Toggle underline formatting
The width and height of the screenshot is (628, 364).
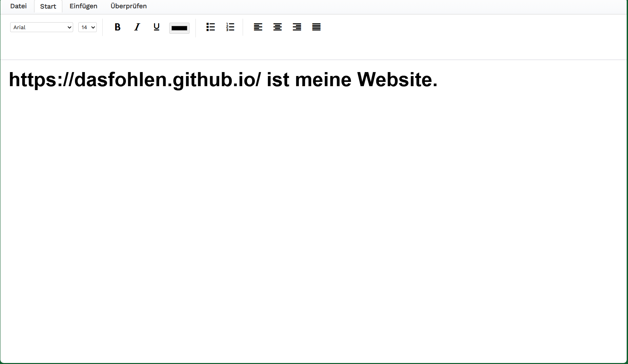[x=156, y=27]
